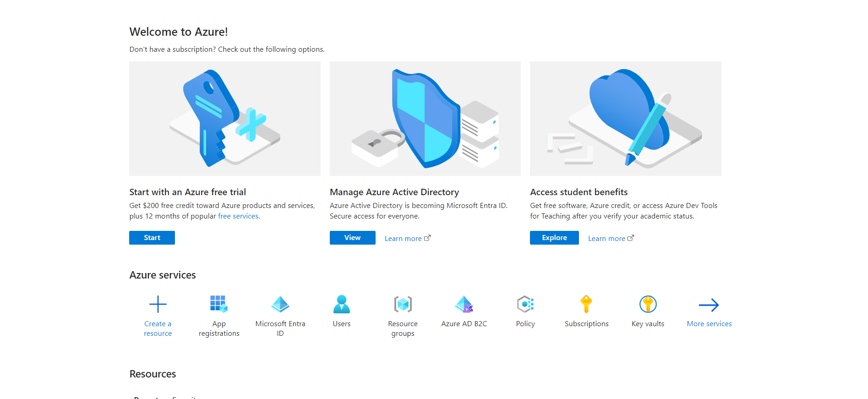Open the Key vaults icon

point(648,304)
